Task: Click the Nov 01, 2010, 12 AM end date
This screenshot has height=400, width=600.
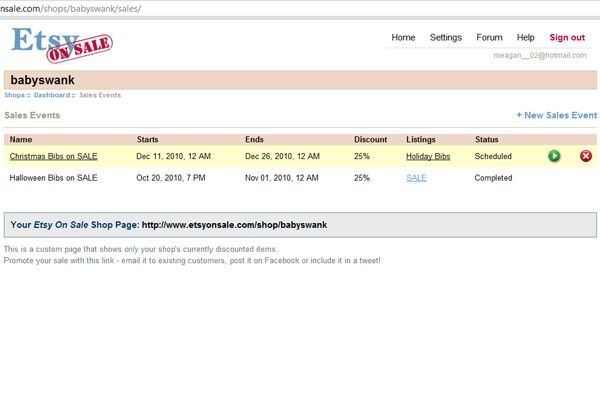Action: 282,178
